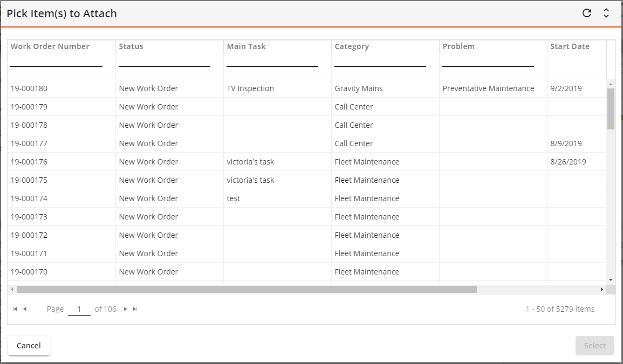Viewport: 623px width, 364px height.
Task: Go to last page of results
Action: [135, 309]
